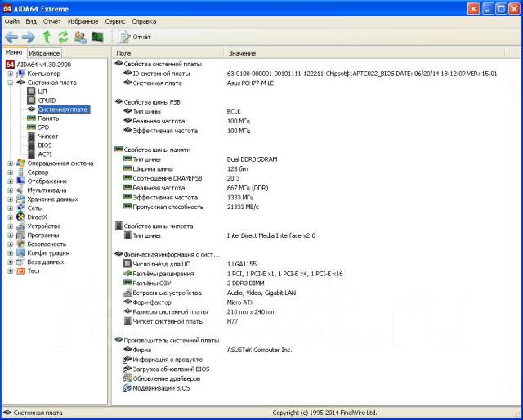
Task: Open the Сервис menu
Action: coord(115,20)
